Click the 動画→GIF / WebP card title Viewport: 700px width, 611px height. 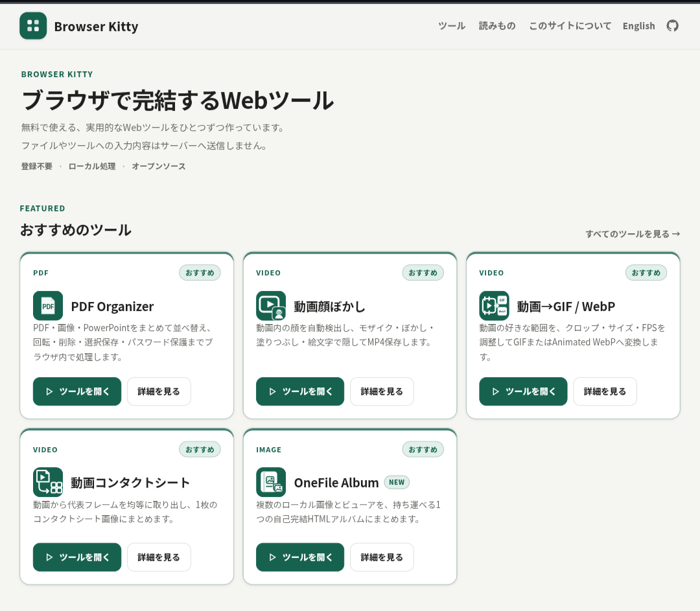566,306
